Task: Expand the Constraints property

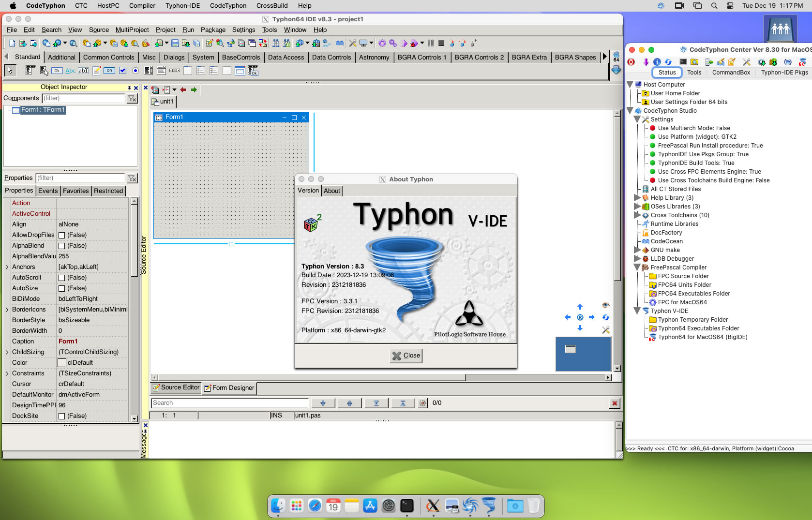Action: [7, 373]
